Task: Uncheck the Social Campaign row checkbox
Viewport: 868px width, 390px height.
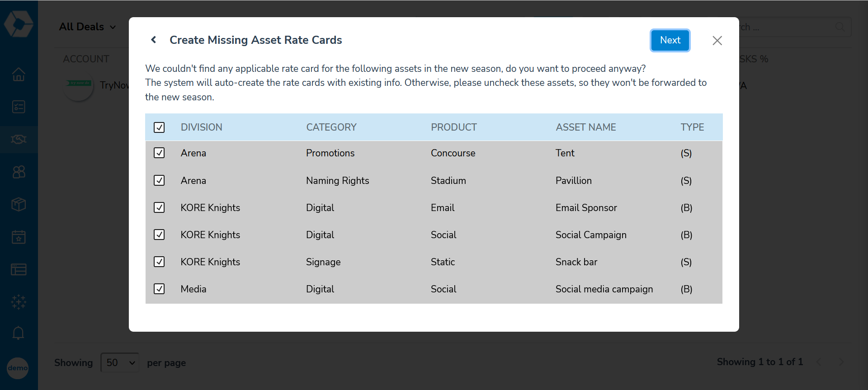Action: pyautogui.click(x=159, y=235)
